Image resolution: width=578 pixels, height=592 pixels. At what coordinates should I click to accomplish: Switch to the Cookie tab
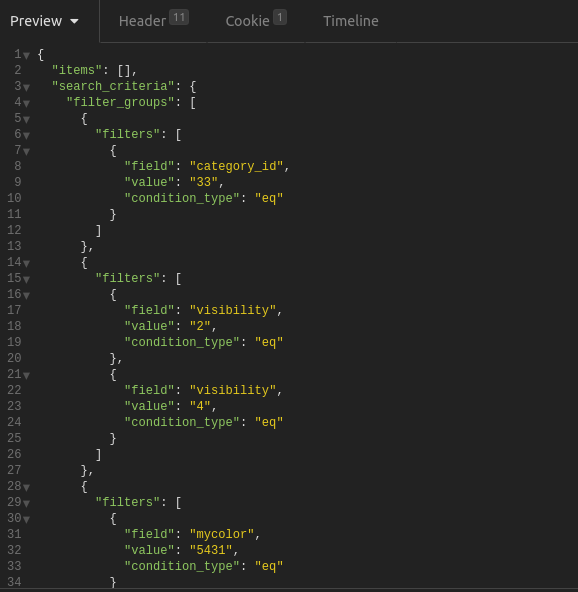[x=256, y=21]
